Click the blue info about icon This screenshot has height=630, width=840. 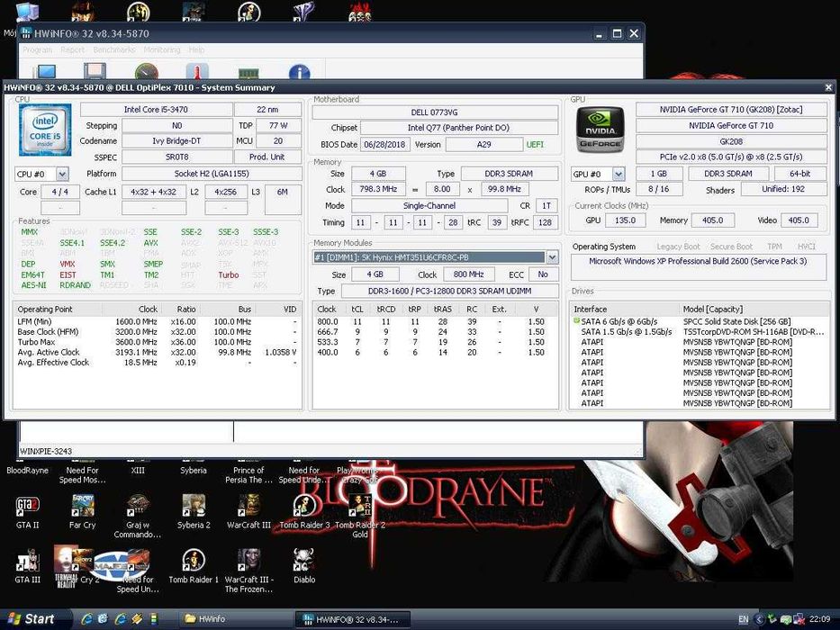(299, 72)
